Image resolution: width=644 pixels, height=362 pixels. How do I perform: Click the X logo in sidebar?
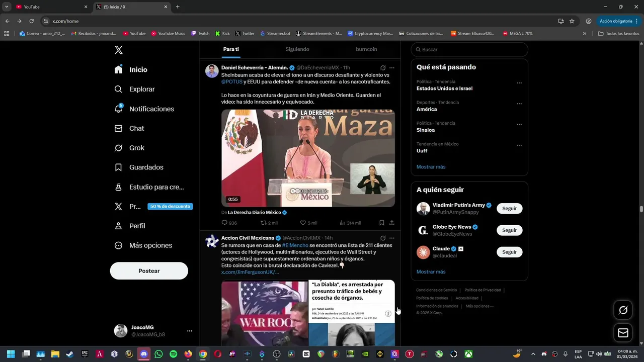[x=118, y=50]
